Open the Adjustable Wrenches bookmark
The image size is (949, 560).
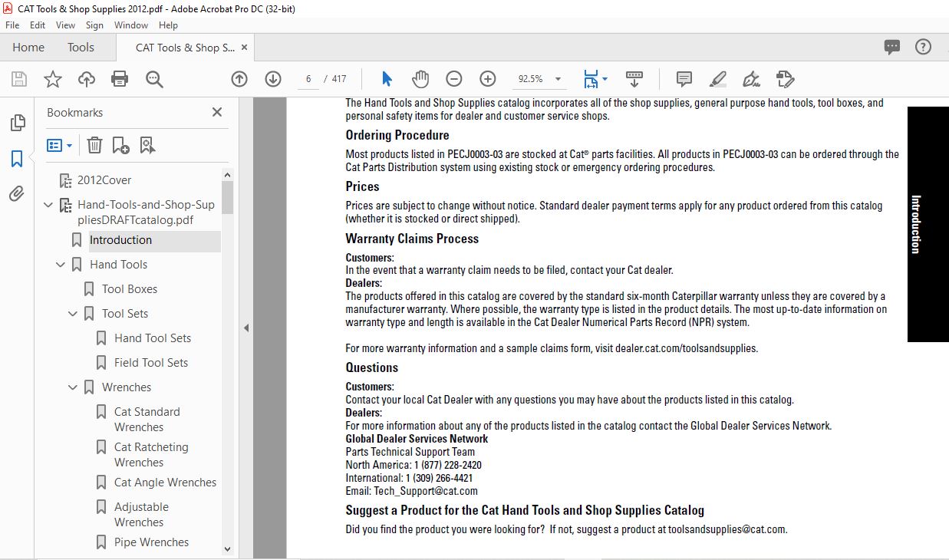point(141,515)
